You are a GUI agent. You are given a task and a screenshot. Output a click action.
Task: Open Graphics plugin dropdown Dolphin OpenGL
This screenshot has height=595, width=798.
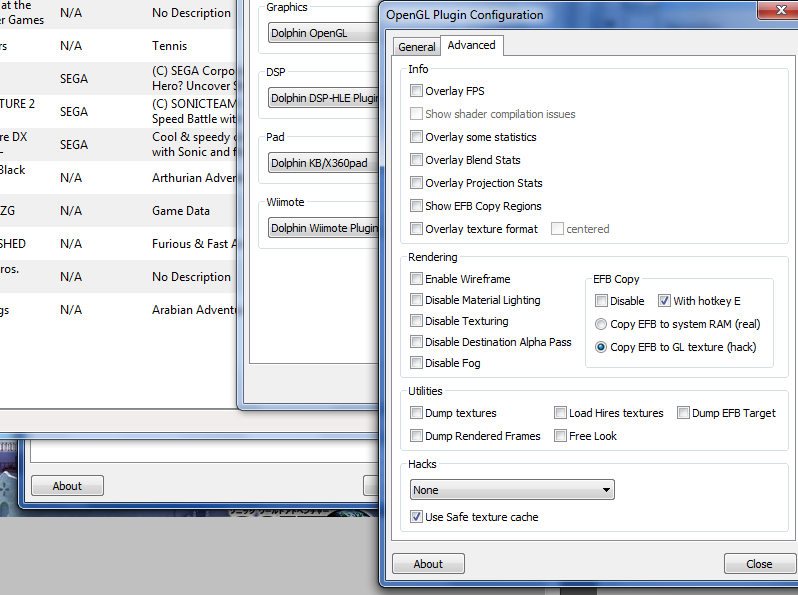pyautogui.click(x=324, y=33)
